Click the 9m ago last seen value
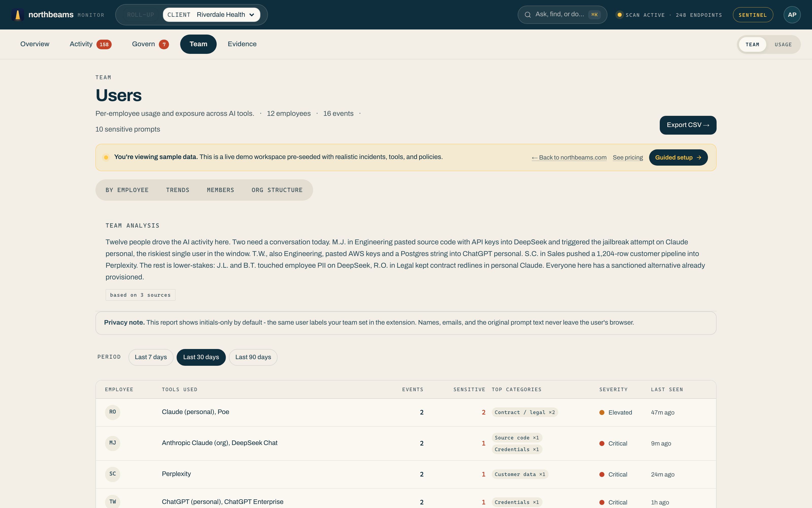The width and height of the screenshot is (812, 508). (x=661, y=443)
